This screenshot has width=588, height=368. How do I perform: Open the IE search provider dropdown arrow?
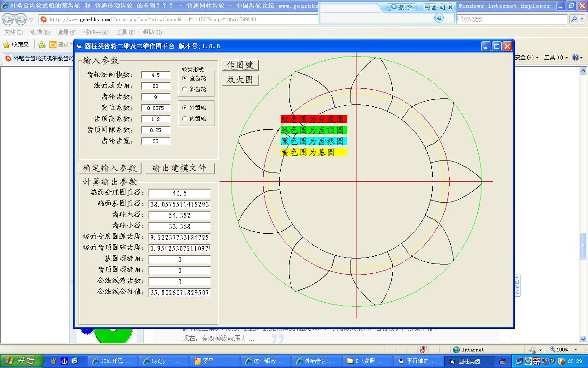[582, 19]
